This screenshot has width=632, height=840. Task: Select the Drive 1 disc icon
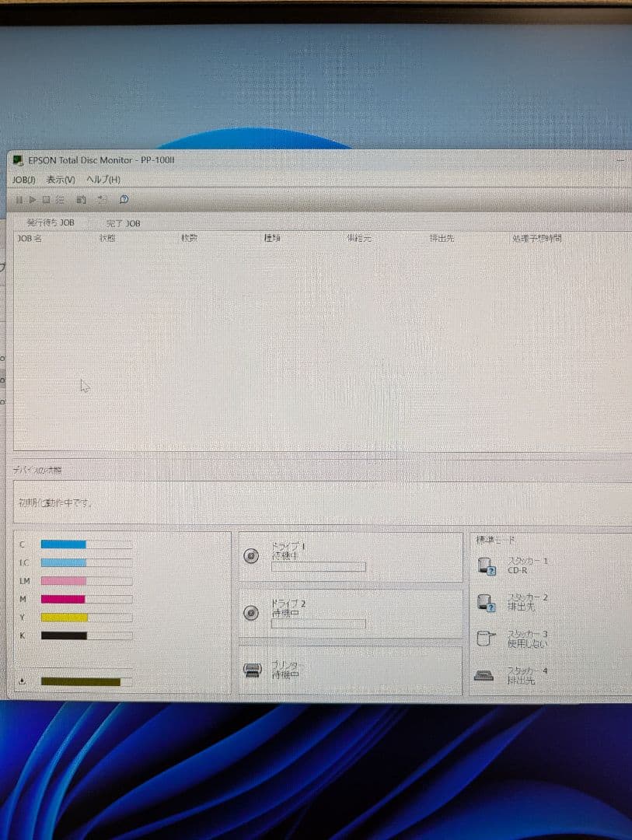point(251,556)
